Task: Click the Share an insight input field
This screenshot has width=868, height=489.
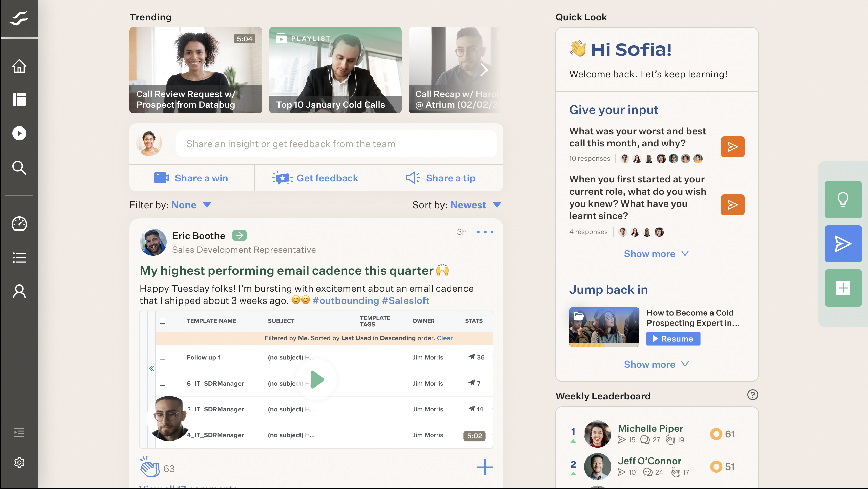Action: (336, 143)
